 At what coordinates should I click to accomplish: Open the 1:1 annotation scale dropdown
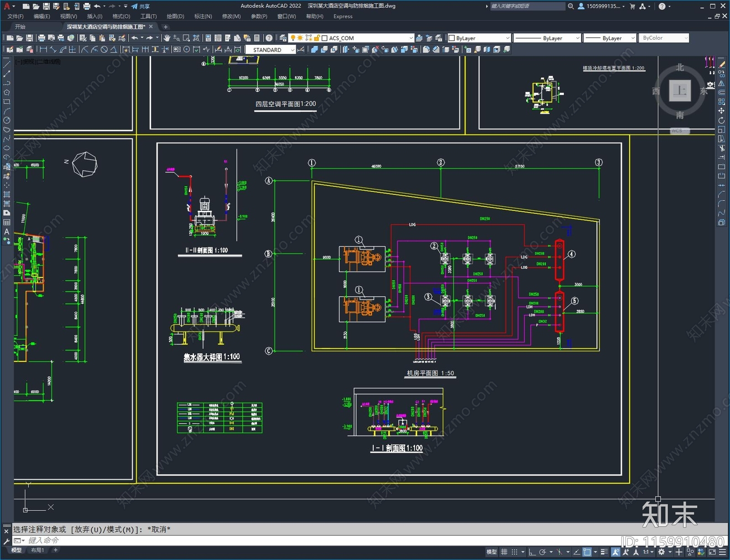648,552
